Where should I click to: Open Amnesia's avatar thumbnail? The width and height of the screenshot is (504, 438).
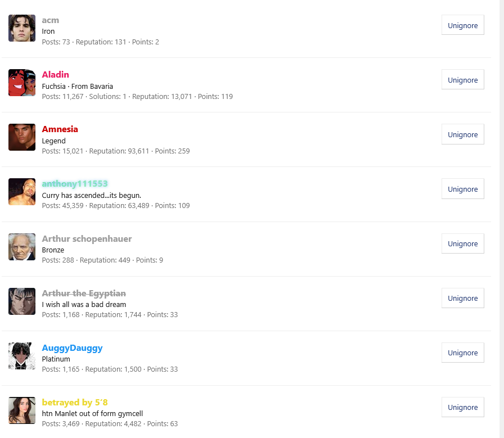coord(22,137)
